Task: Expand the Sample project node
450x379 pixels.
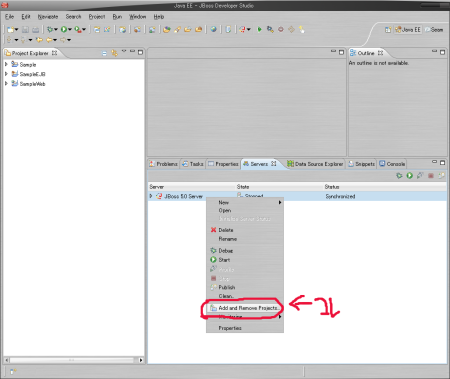Action: pyautogui.click(x=6, y=64)
